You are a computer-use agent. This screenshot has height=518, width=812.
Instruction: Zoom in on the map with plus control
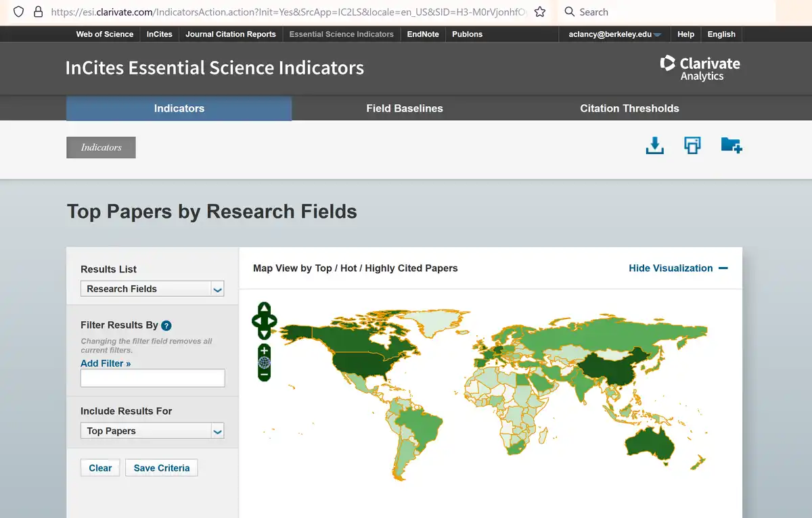264,352
